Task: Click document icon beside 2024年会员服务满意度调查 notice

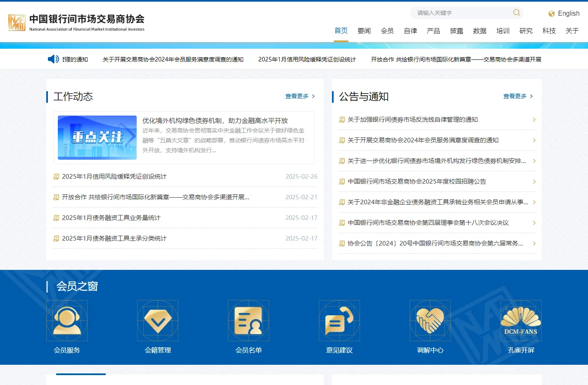Action: 342,140
